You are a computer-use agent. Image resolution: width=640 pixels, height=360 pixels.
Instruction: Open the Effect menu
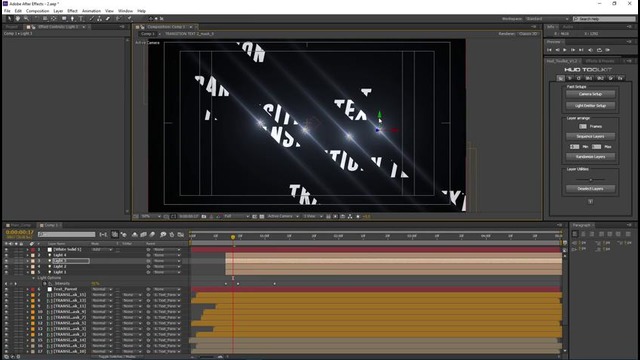(72, 11)
